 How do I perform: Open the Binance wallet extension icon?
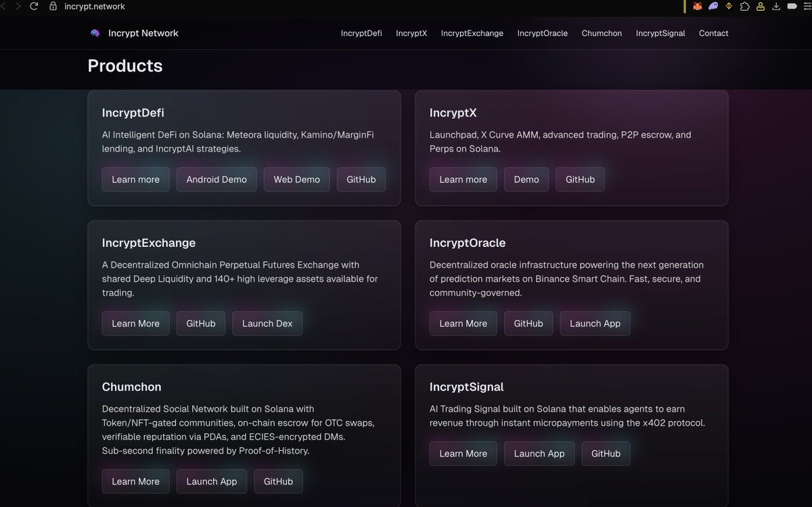(729, 6)
